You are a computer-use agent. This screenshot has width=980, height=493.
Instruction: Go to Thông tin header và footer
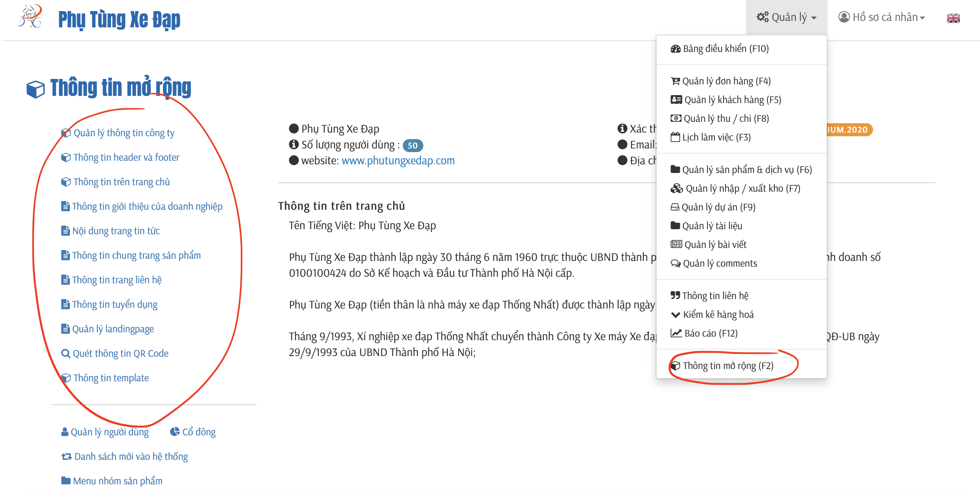tap(126, 157)
